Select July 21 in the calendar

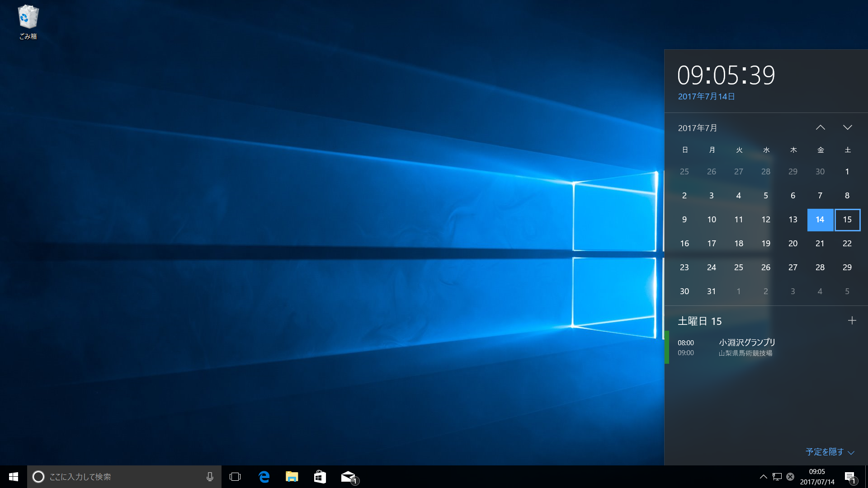point(820,244)
